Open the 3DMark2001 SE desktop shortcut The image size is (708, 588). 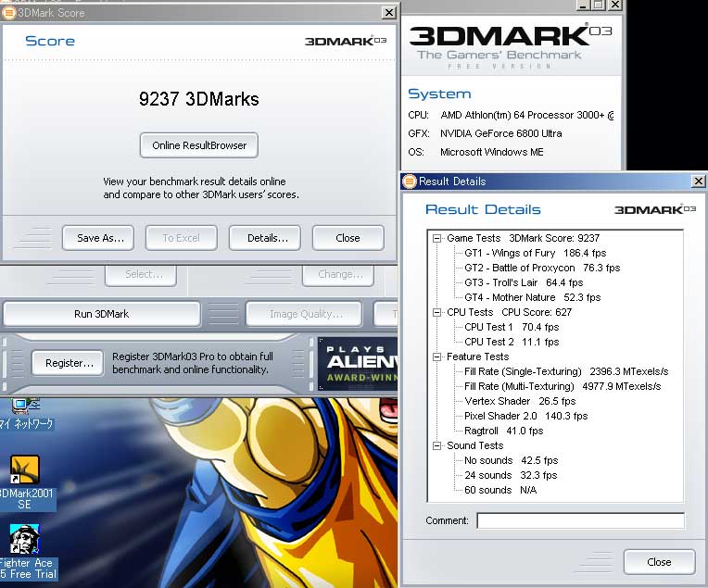point(25,482)
